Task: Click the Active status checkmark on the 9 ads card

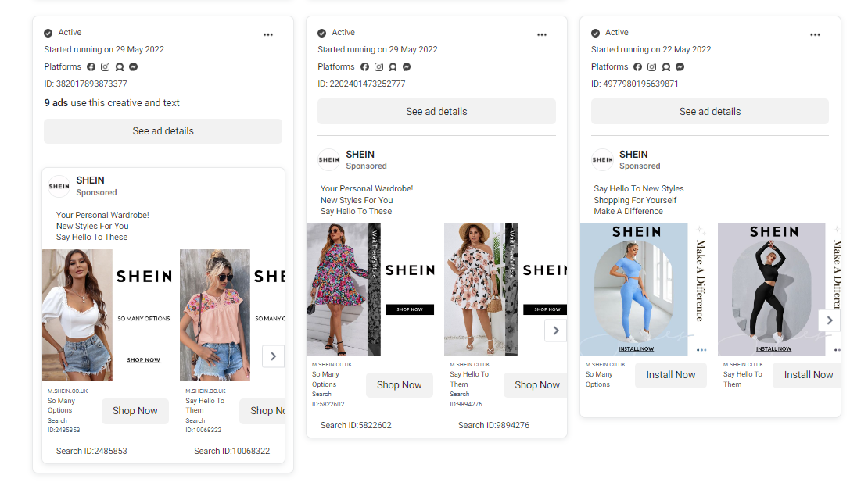Action: coord(48,33)
